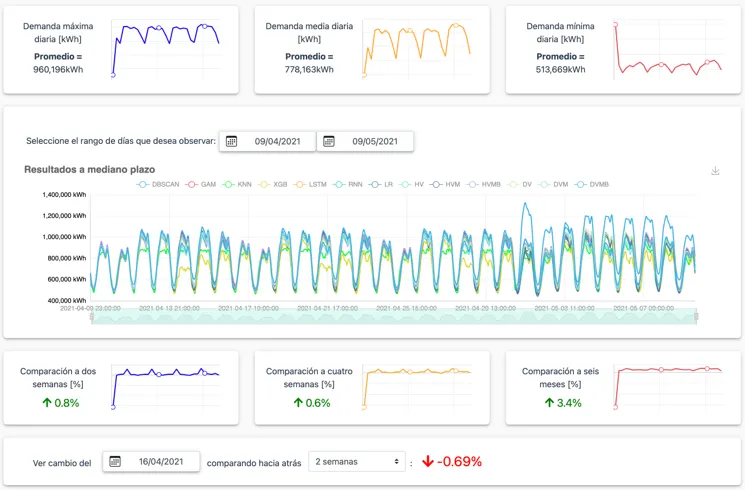Click green up arrow beside 0.8%

click(46, 403)
